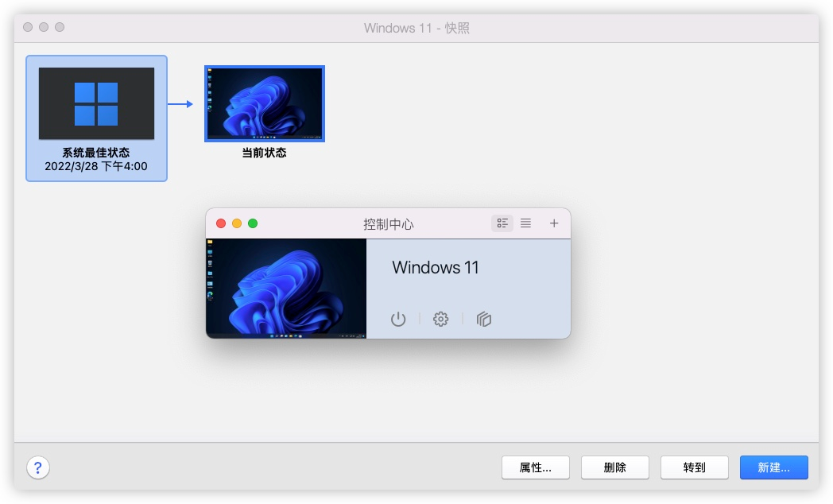Click the power icon for Windows 11

398,320
